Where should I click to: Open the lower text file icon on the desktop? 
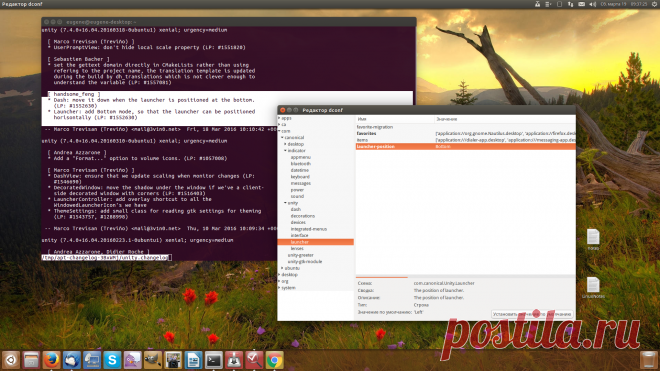click(x=593, y=285)
